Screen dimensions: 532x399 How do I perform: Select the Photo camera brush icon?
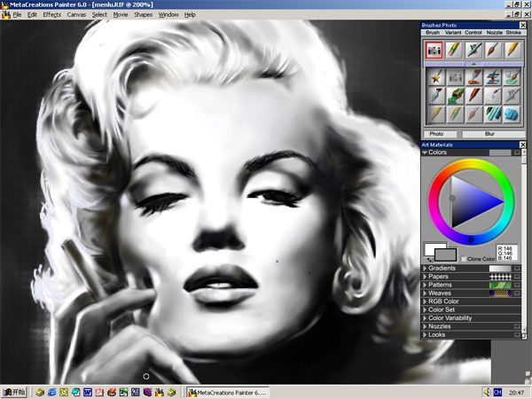[434, 51]
